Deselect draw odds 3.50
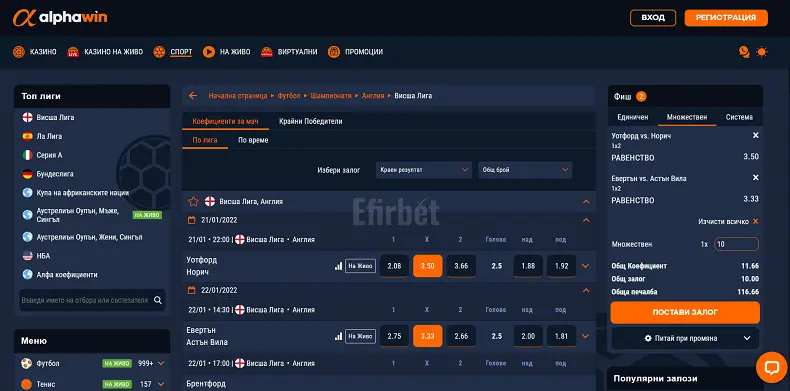This screenshot has height=391, width=790. [x=428, y=266]
